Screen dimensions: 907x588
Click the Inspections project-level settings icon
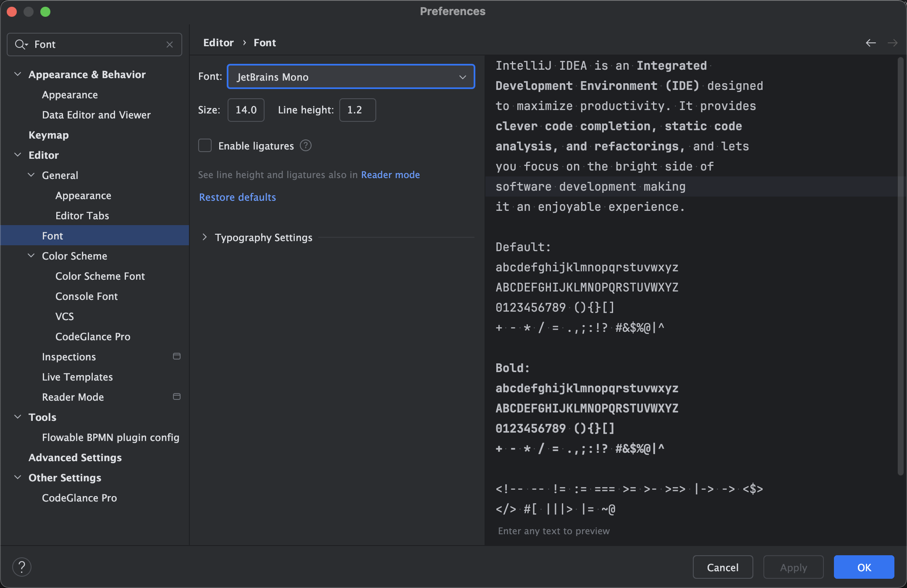point(177,356)
